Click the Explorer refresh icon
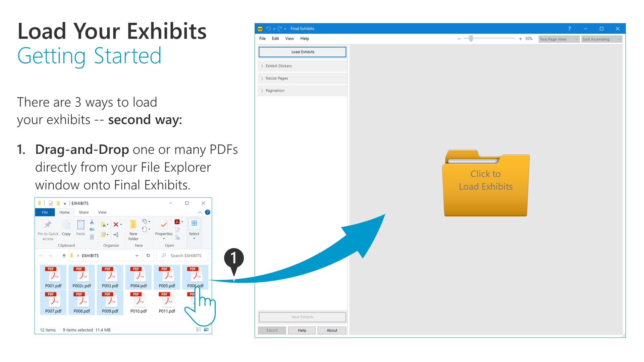The image size is (644, 362). [148, 255]
